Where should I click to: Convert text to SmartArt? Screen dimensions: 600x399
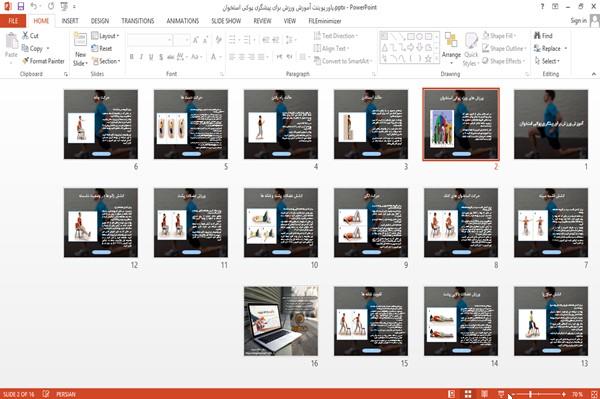click(342, 61)
